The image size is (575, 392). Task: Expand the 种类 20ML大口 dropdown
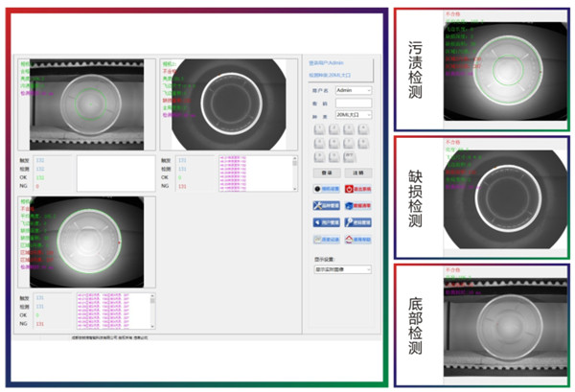click(353, 115)
